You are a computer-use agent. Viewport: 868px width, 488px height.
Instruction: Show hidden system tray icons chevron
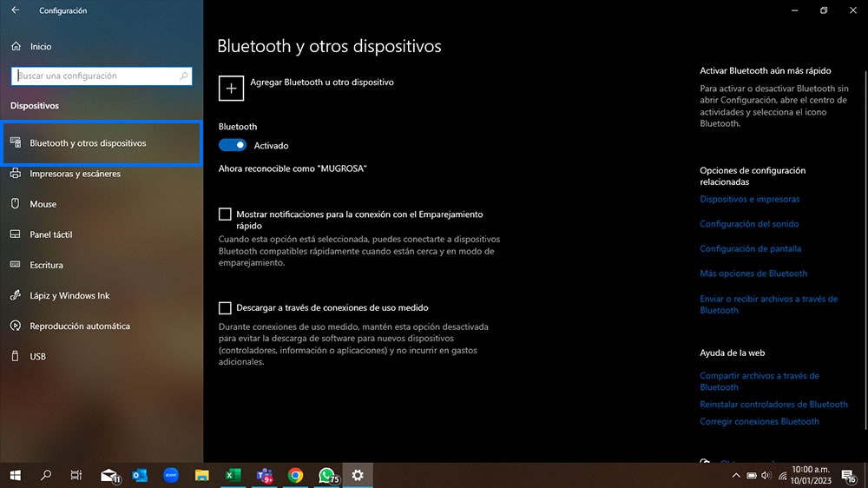pos(736,475)
